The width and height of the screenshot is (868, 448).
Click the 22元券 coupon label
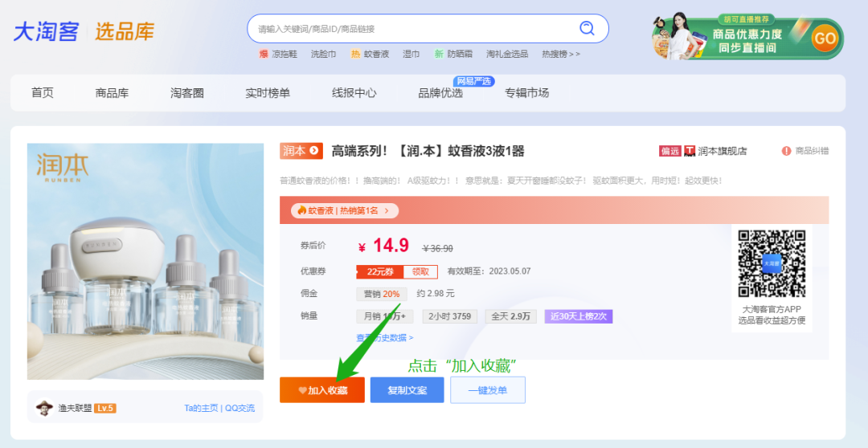(379, 271)
